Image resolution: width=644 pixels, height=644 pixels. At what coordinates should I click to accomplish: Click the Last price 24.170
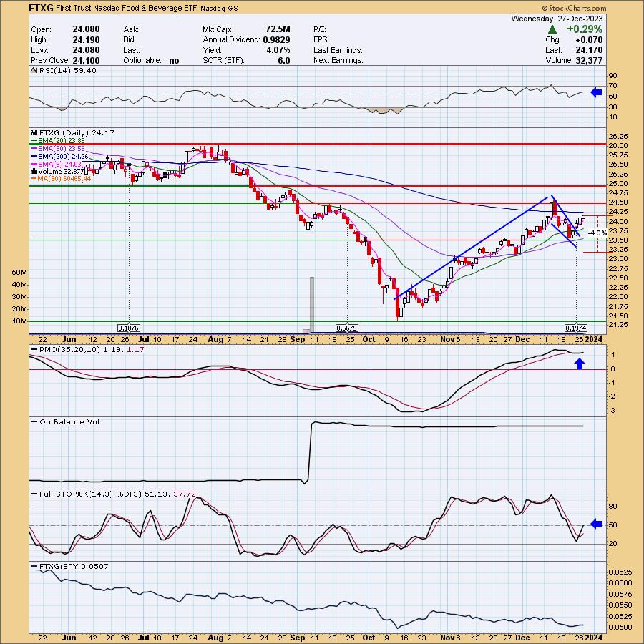[x=589, y=50]
